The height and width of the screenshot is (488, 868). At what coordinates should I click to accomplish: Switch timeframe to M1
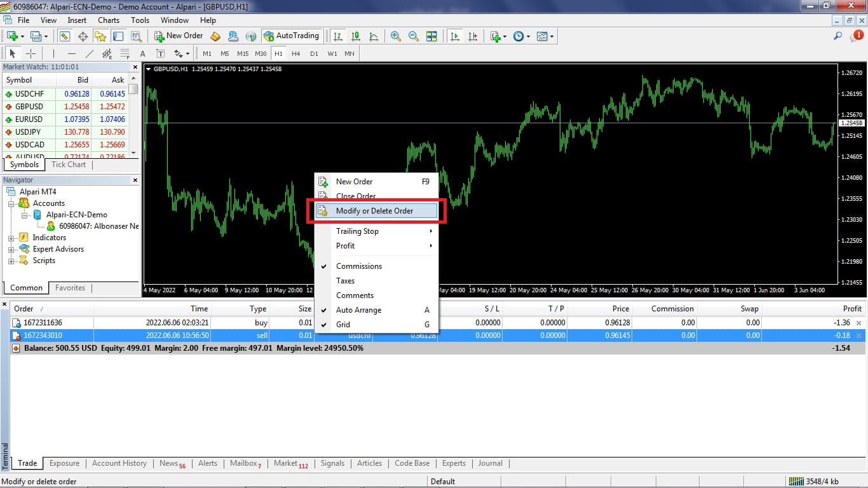point(207,53)
